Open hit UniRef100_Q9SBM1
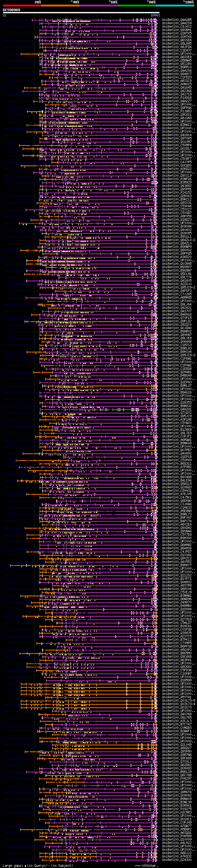The height and width of the screenshot is (868, 197). (177, 30)
